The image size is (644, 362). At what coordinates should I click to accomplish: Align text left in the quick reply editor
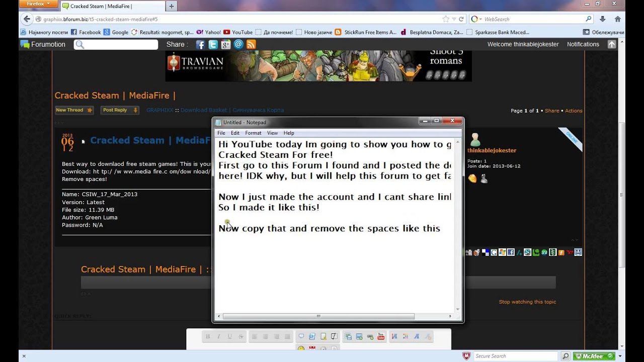255,336
